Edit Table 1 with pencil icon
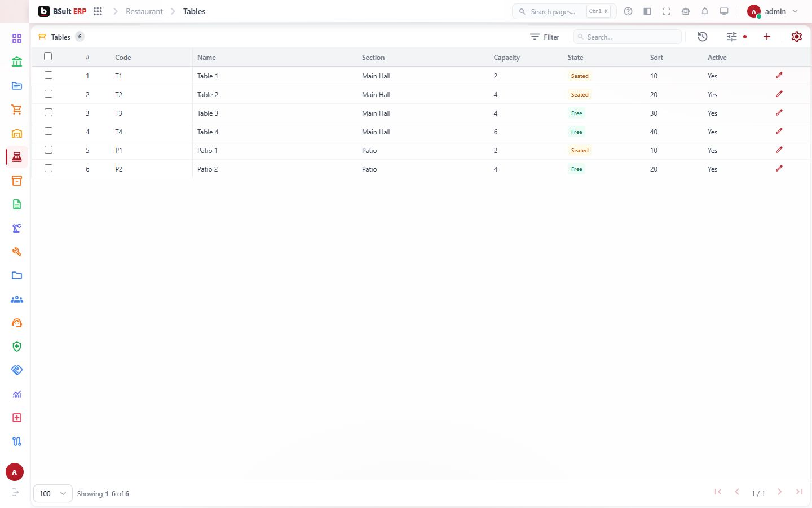 (779, 75)
